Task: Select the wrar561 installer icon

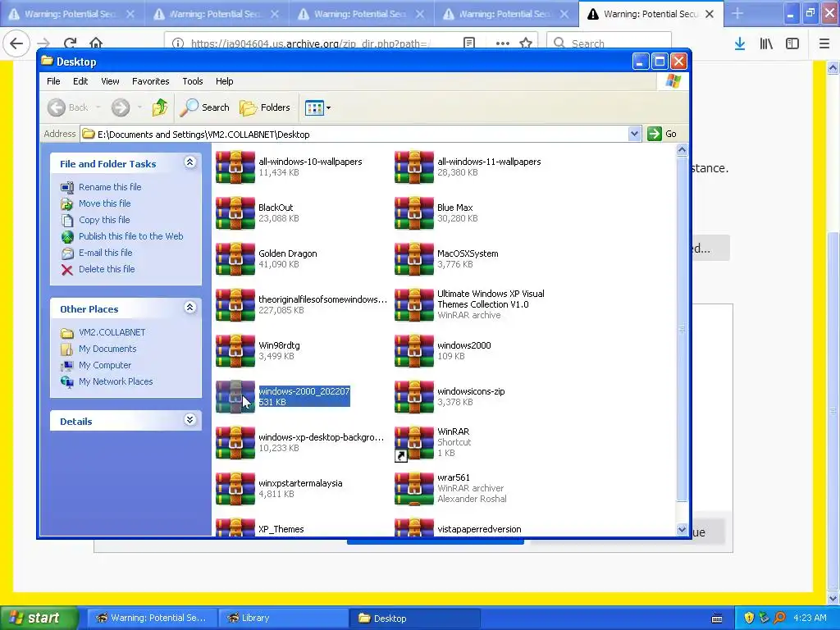Action: (x=414, y=488)
